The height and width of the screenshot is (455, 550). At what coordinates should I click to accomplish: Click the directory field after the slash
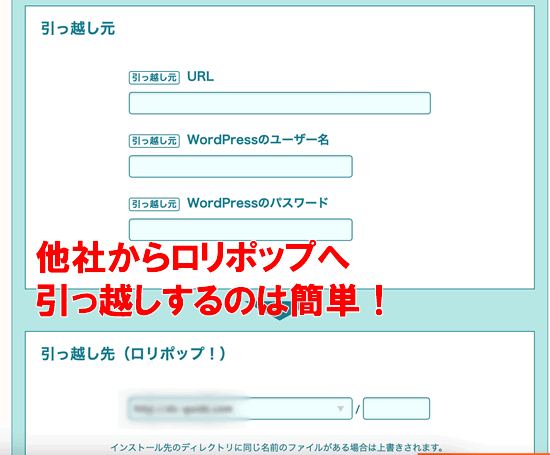click(x=396, y=408)
